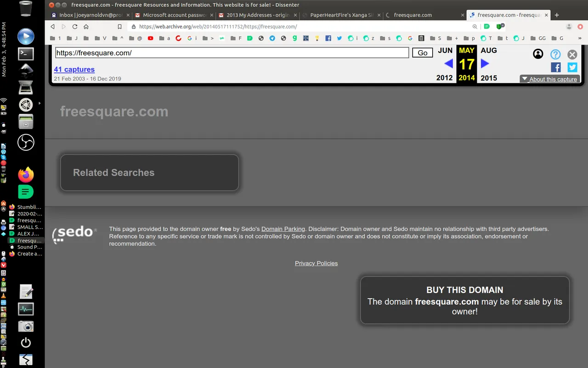
Task: Share capture via the Facebook icon in Wayback toolbar
Action: click(x=555, y=68)
